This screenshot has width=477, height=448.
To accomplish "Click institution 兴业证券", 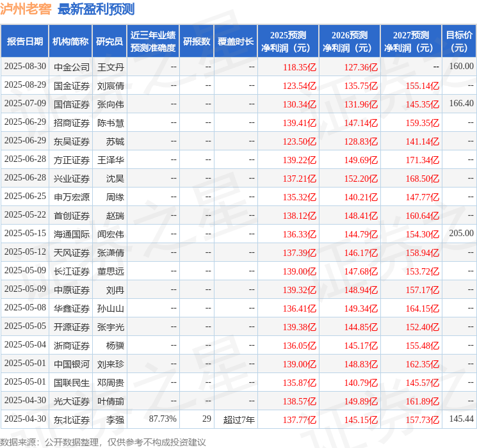I will pos(72,179).
